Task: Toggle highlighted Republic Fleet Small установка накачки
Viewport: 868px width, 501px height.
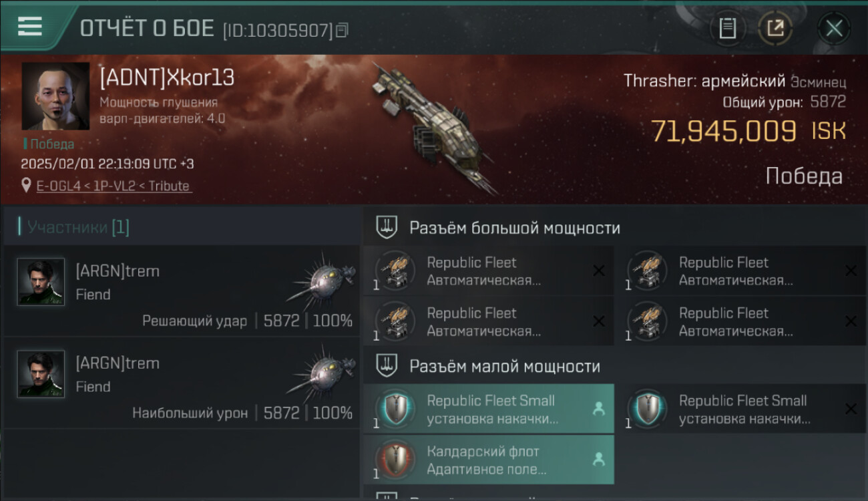Action: (488, 409)
